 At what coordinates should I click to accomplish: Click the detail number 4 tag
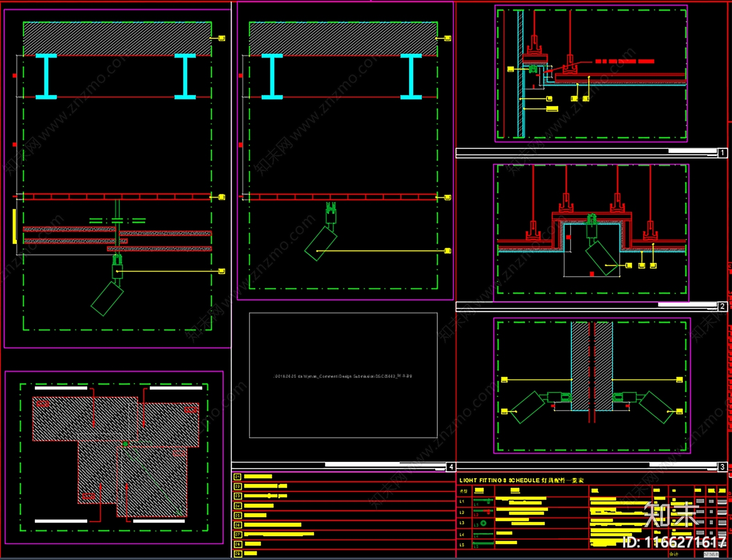coord(451,467)
